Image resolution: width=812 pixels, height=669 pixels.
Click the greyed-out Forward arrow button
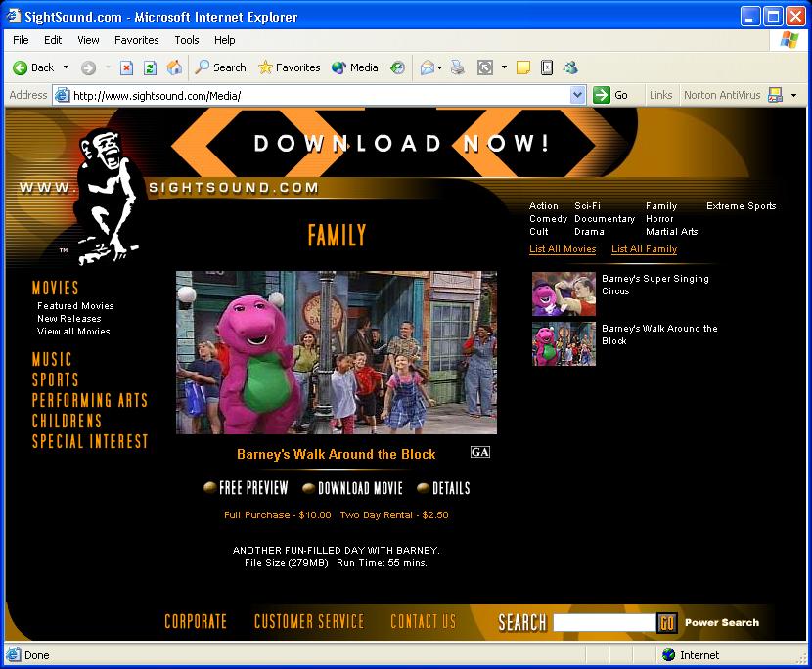pyautogui.click(x=89, y=67)
